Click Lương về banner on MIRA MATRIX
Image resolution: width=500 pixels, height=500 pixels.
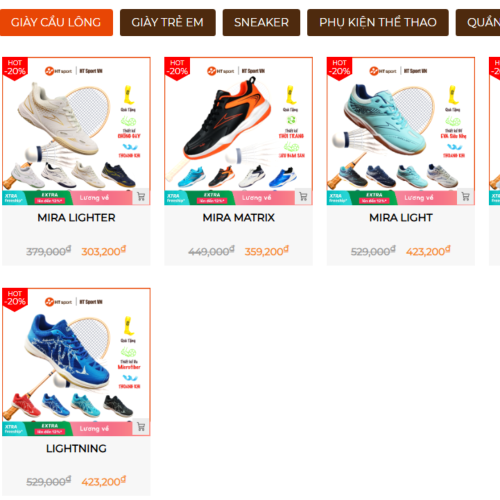coord(256,198)
